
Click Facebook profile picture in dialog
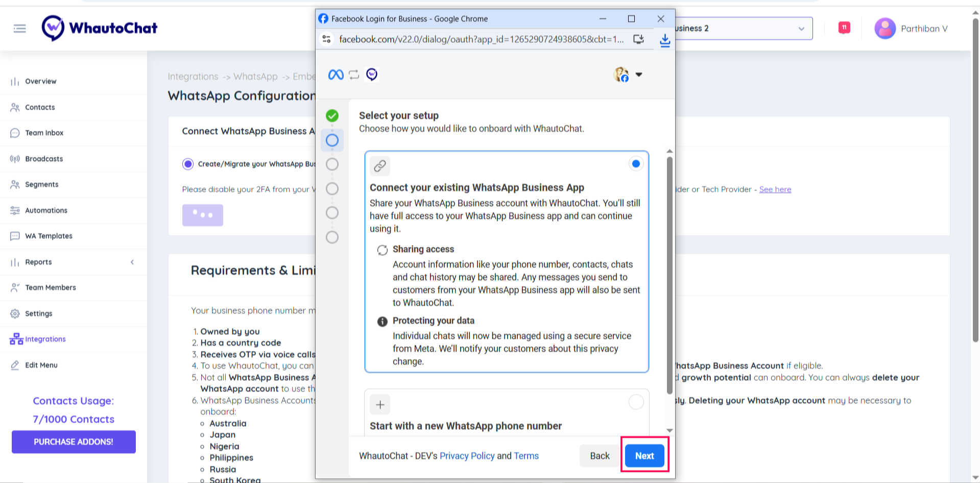click(621, 75)
